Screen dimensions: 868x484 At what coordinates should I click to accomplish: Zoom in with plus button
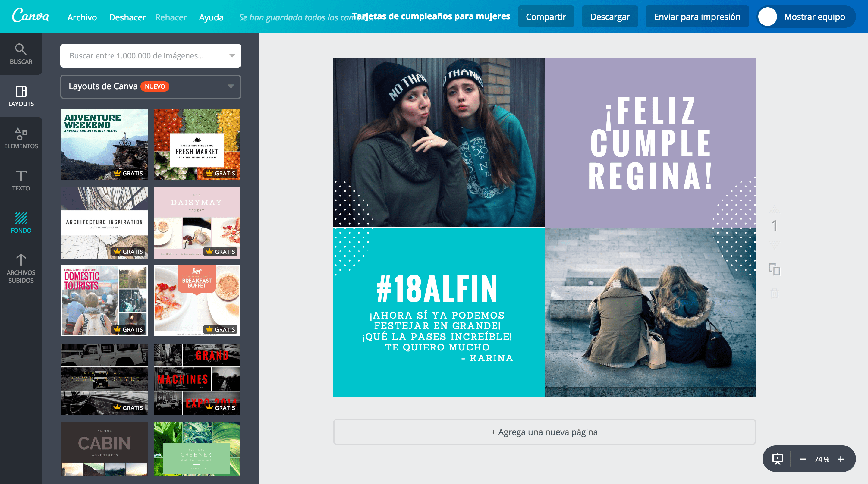click(x=841, y=459)
